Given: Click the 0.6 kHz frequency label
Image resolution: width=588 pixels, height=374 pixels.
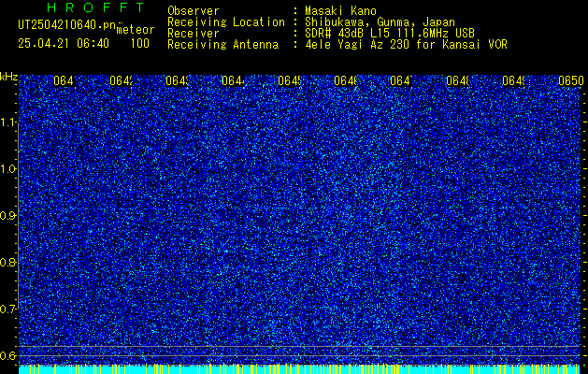Looking at the screenshot, I should click(7, 355).
